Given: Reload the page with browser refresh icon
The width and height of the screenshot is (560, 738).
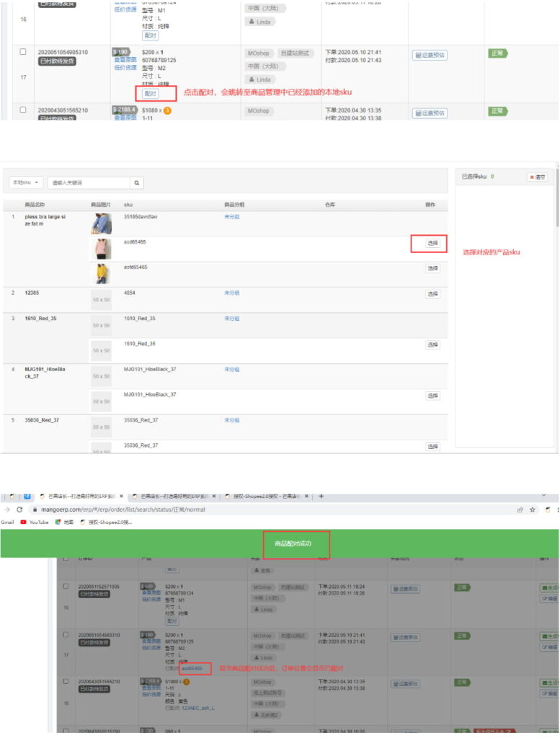Looking at the screenshot, I should point(20,510).
